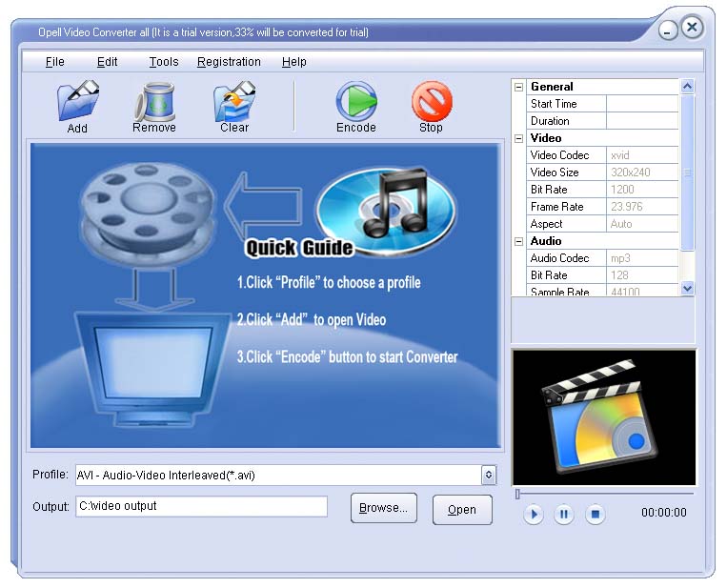
Task: Collapse the Video properties section
Action: [519, 138]
